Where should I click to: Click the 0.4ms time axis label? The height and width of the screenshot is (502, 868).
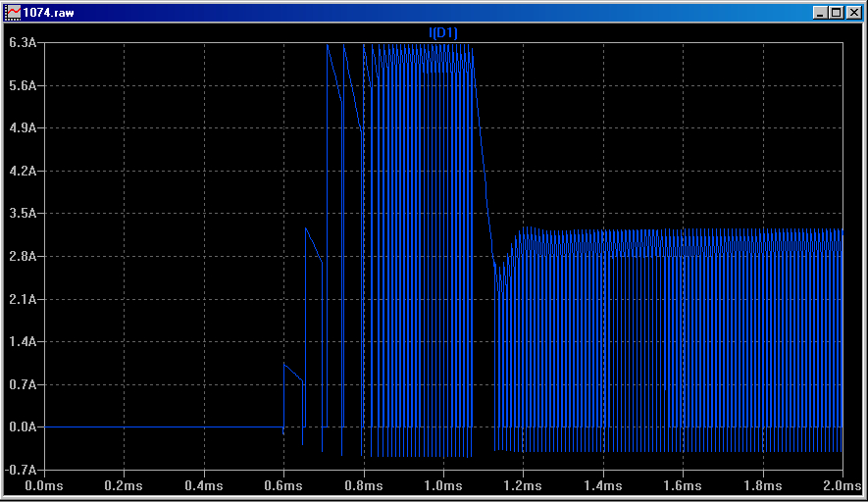(x=204, y=486)
